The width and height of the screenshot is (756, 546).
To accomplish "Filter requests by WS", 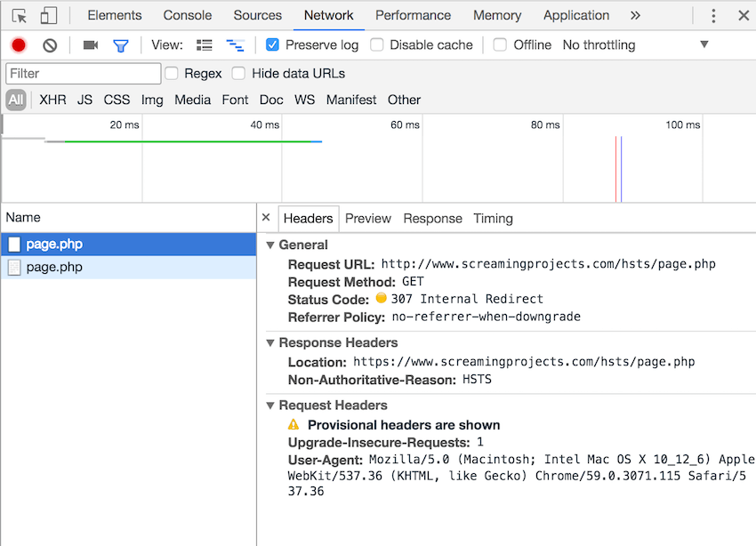I will click(x=304, y=100).
